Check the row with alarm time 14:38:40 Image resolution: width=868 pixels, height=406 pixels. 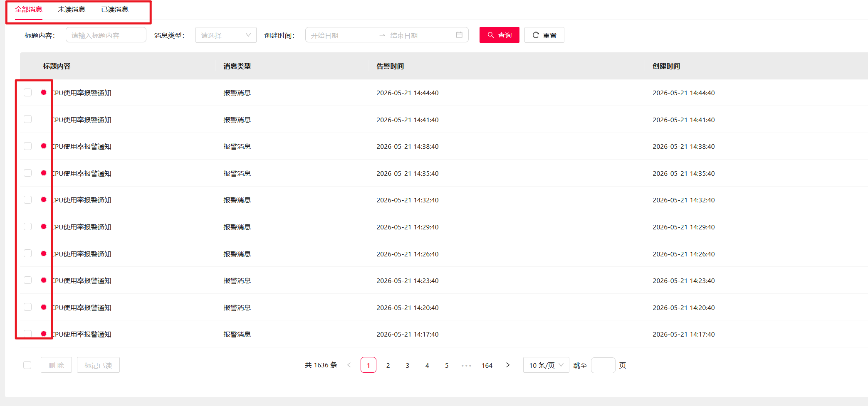point(28,146)
